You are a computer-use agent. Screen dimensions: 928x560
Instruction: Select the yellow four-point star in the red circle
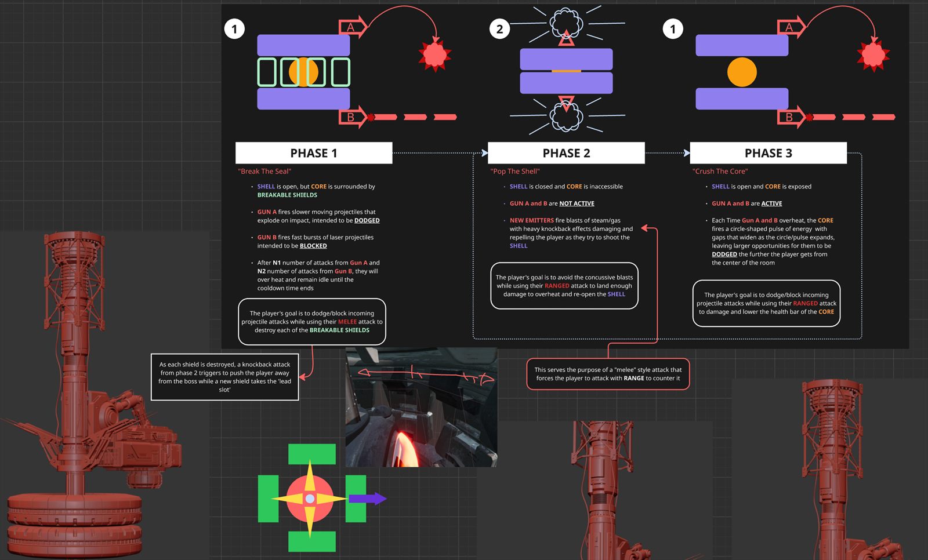click(310, 499)
